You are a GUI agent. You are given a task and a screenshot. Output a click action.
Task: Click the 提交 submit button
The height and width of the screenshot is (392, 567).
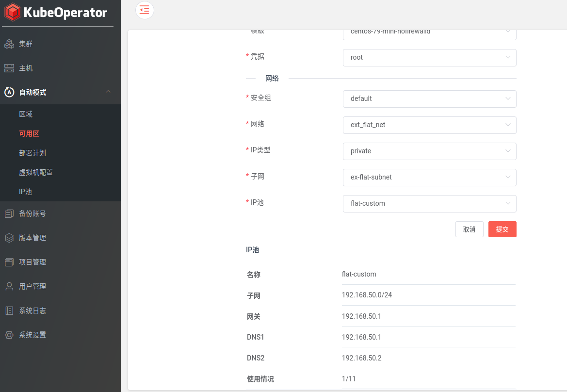[x=502, y=229]
